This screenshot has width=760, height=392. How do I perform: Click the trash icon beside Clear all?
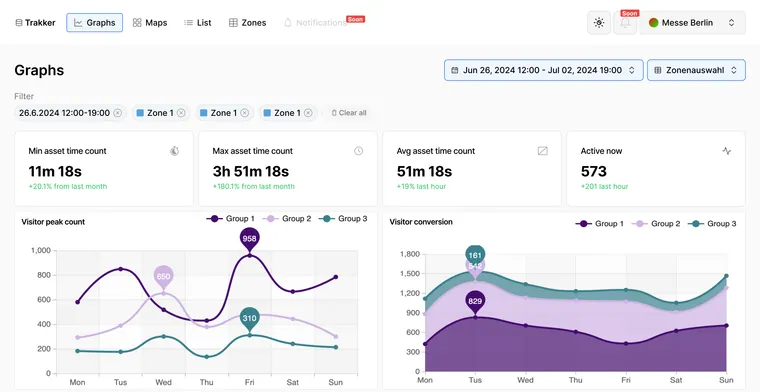[334, 113]
